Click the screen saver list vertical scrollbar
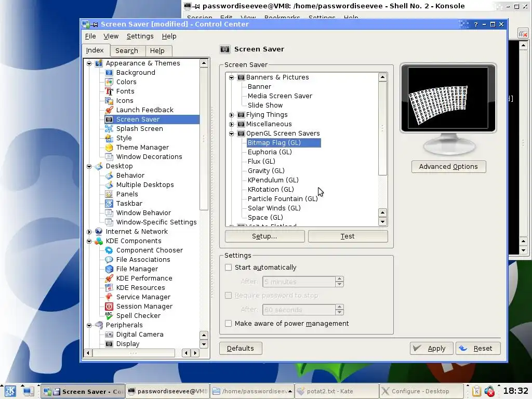 click(x=382, y=128)
